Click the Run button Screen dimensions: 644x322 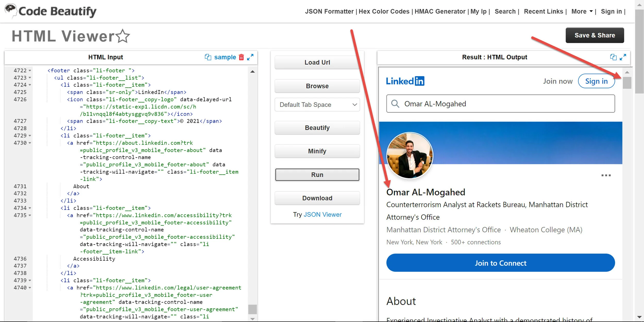click(317, 175)
